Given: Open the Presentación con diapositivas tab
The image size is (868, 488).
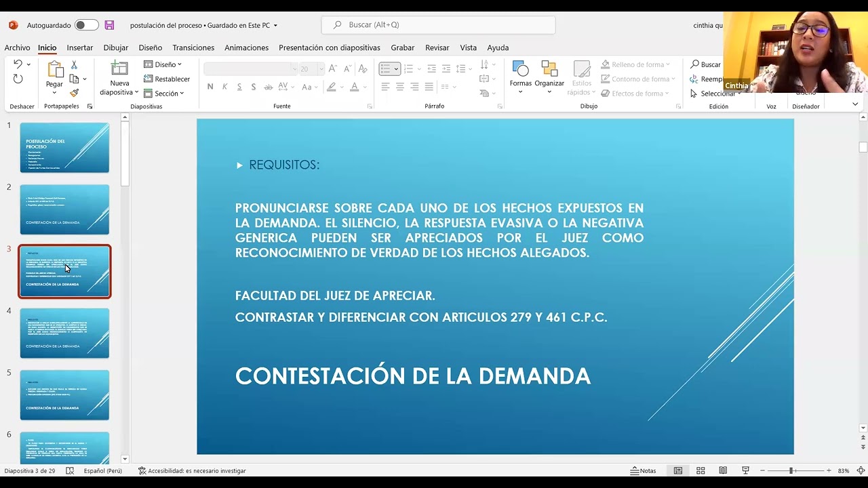Looking at the screenshot, I should point(330,47).
